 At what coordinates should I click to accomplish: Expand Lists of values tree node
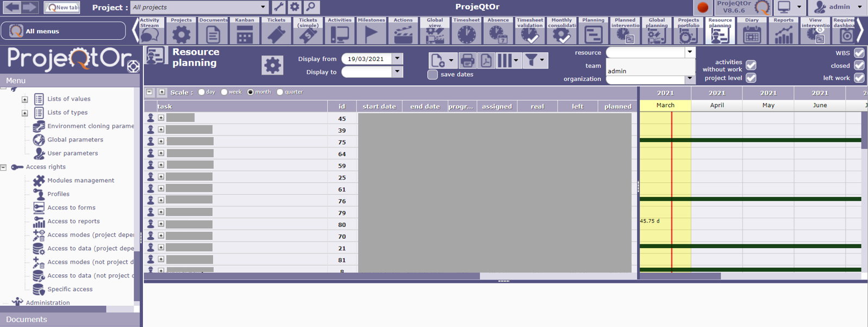(24, 100)
